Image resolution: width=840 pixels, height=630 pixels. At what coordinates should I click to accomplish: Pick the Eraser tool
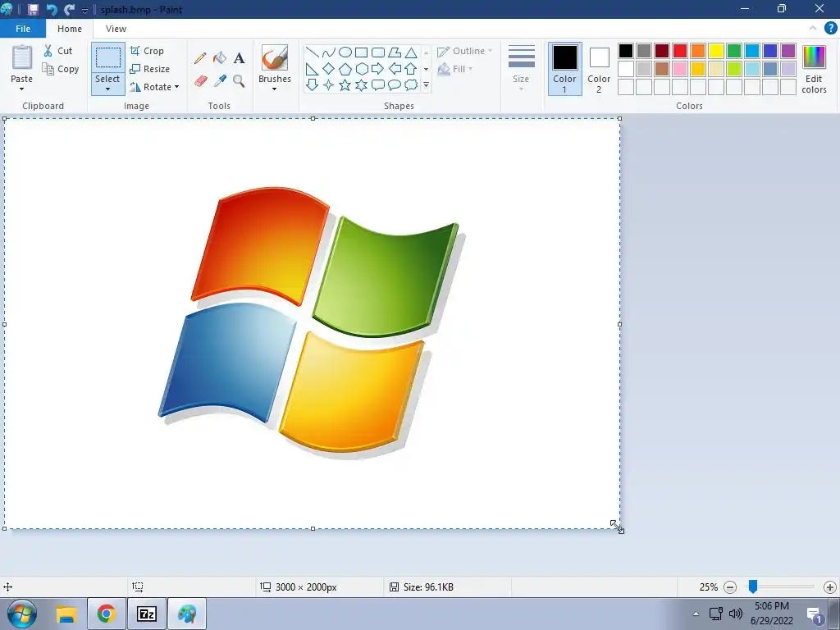click(x=200, y=81)
